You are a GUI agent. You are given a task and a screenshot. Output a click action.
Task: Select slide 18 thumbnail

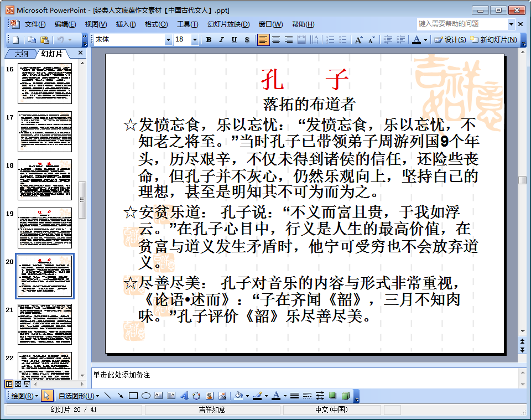[45, 180]
